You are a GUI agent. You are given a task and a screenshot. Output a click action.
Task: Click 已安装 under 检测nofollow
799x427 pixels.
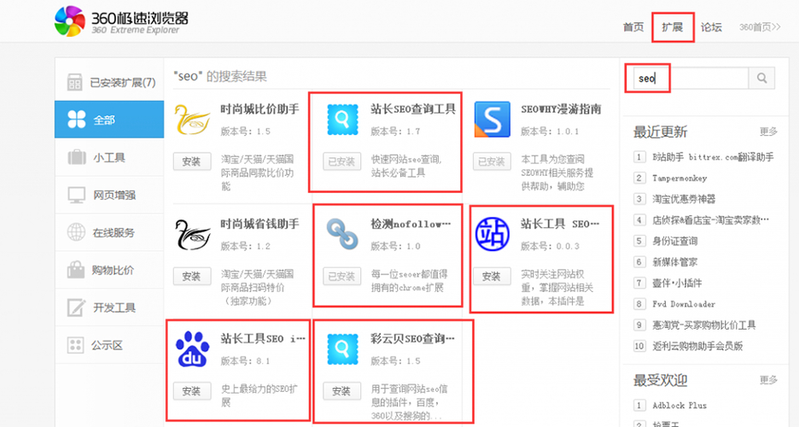(342, 276)
